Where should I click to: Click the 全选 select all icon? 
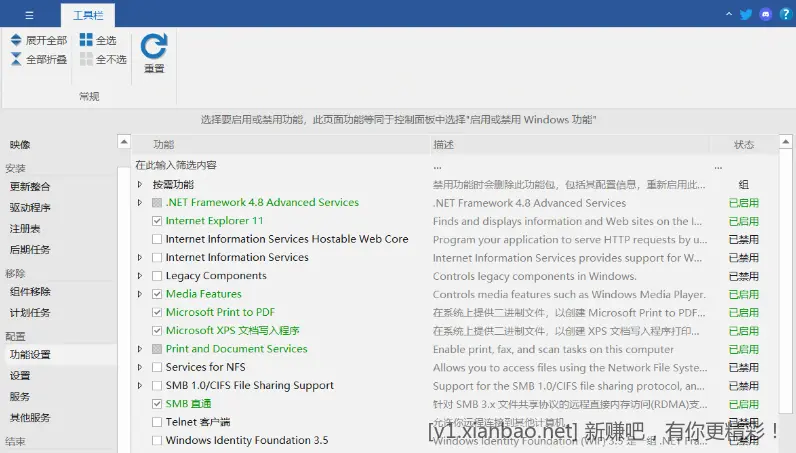pyautogui.click(x=86, y=40)
